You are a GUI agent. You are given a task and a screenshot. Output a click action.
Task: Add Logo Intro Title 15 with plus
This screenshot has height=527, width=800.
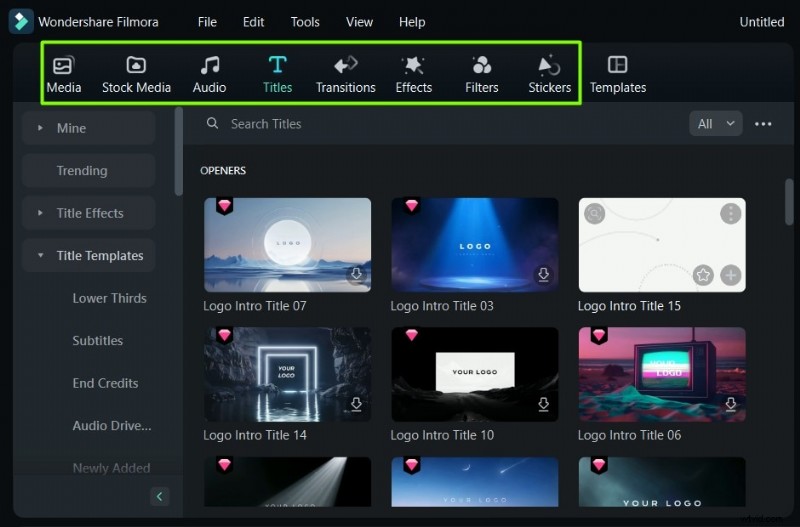[731, 275]
